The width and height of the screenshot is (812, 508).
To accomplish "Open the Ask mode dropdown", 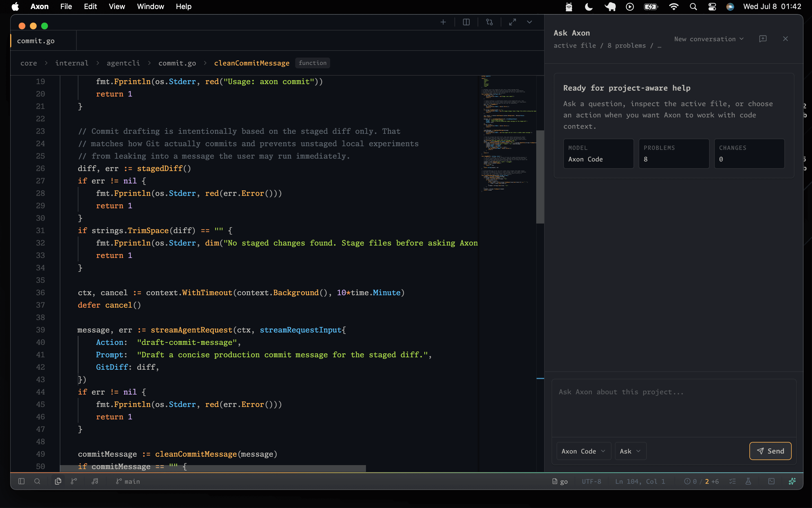I will [630, 451].
